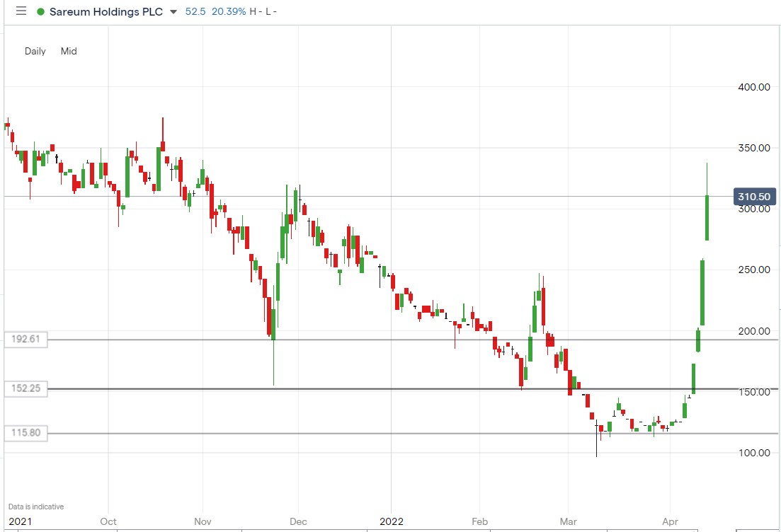Click the 192.61 price level label
Viewport: 781px width, 532px height.
[x=25, y=340]
